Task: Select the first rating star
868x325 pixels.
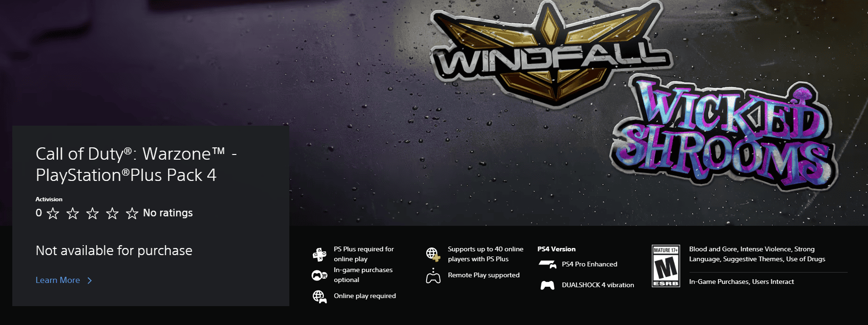Action: pos(53,214)
